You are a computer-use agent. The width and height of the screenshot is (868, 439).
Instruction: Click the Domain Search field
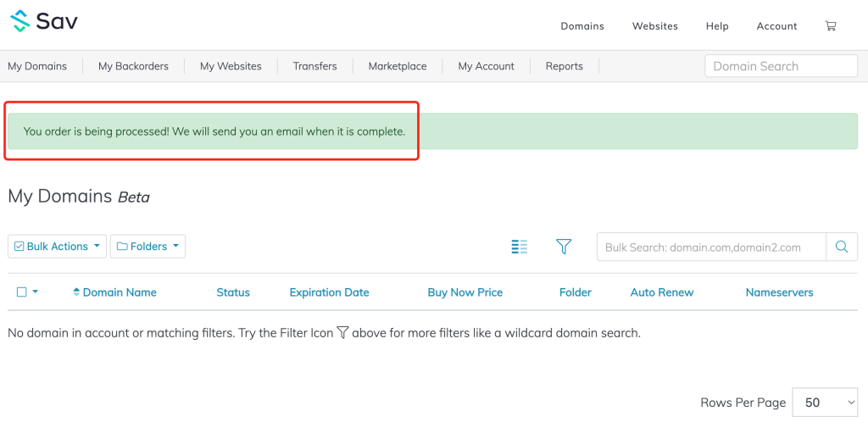tap(781, 66)
